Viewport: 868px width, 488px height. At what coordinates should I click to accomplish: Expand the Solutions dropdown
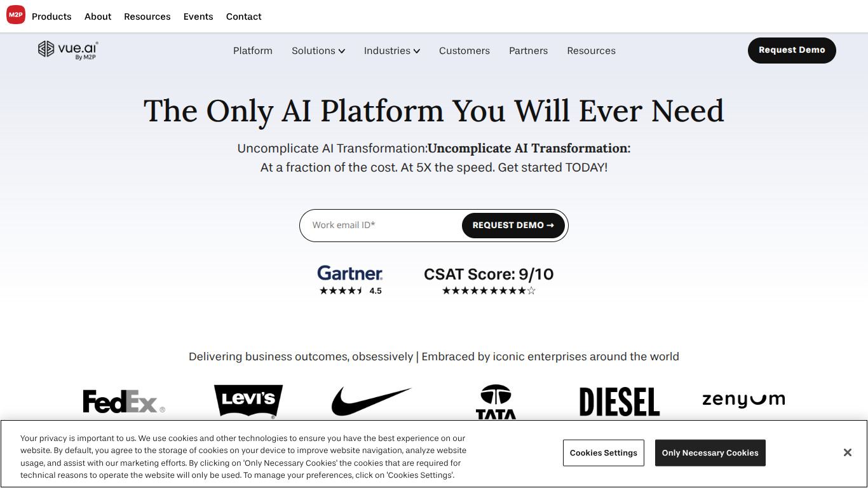coord(318,51)
